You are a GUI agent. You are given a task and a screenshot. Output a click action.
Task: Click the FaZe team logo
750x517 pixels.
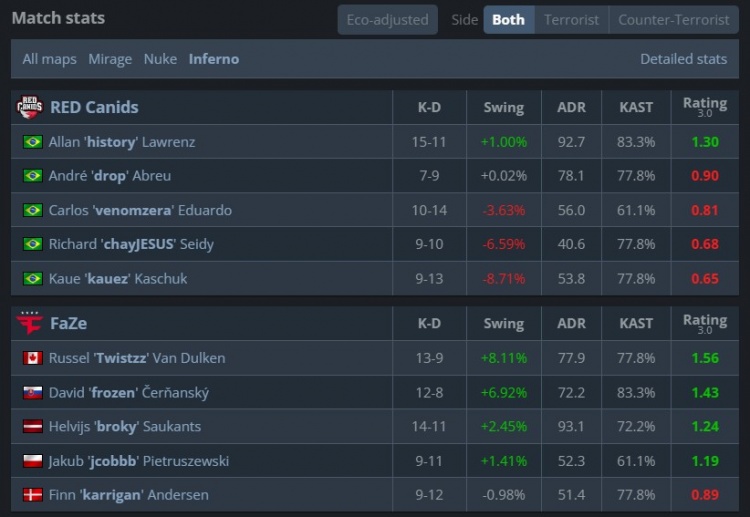click(30, 324)
